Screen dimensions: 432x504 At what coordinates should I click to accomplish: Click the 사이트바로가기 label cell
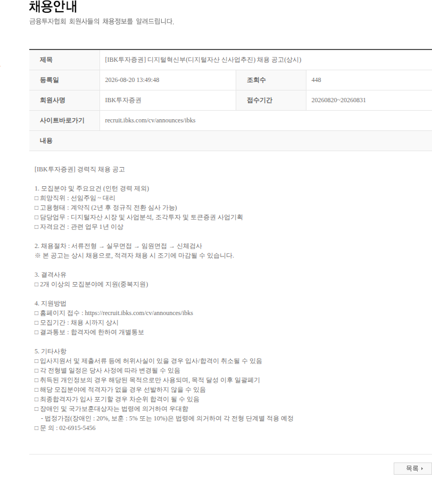[x=64, y=120]
